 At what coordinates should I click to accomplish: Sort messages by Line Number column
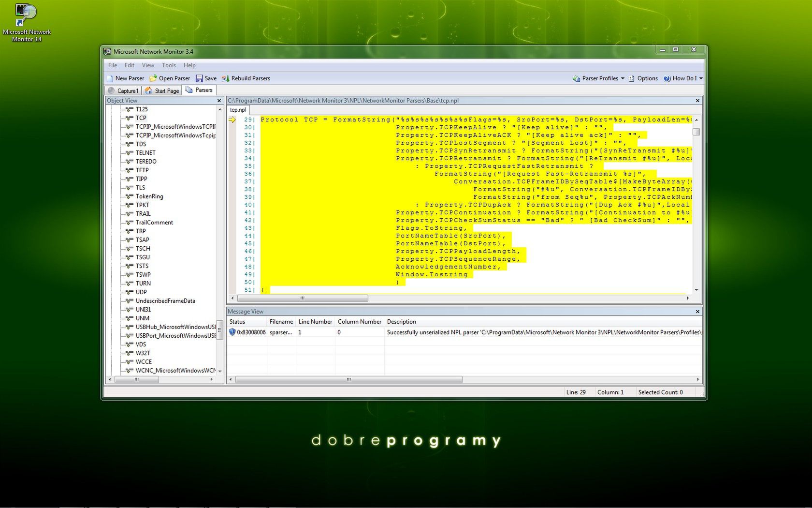pos(315,322)
